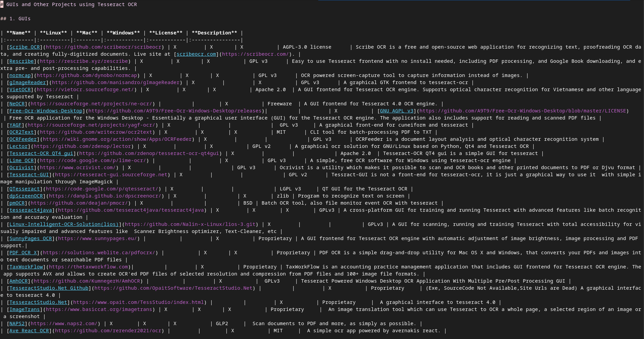Click the Free-Ocr-Windows-Desktop link
This screenshot has height=339, width=644.
tap(46, 111)
